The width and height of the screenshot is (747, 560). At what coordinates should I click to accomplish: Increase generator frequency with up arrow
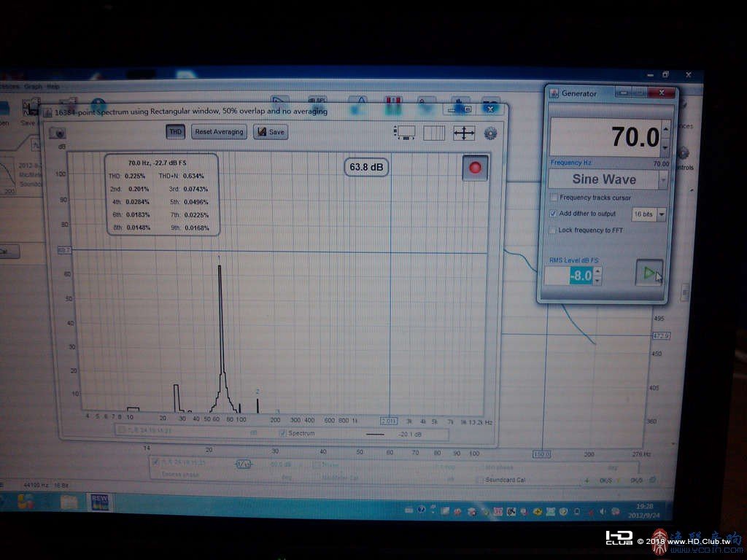pyautogui.click(x=665, y=128)
